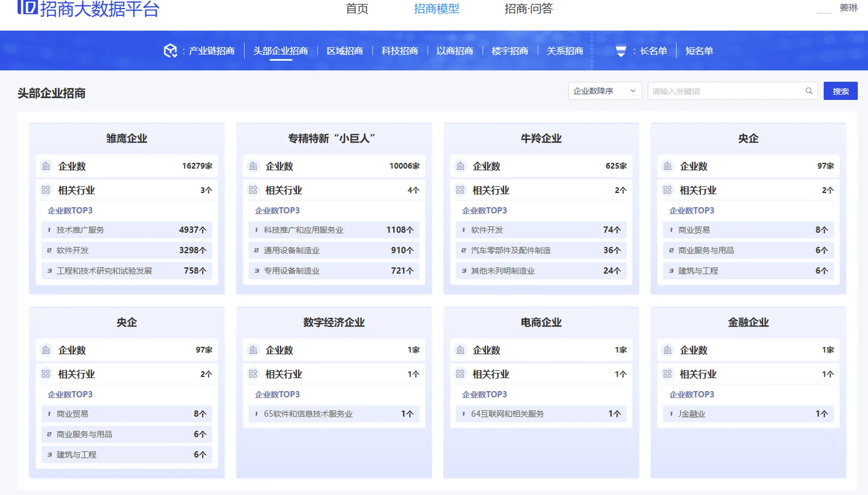Switch to 楼宇招商
Image resolution: width=868 pixels, height=495 pixels.
click(510, 51)
